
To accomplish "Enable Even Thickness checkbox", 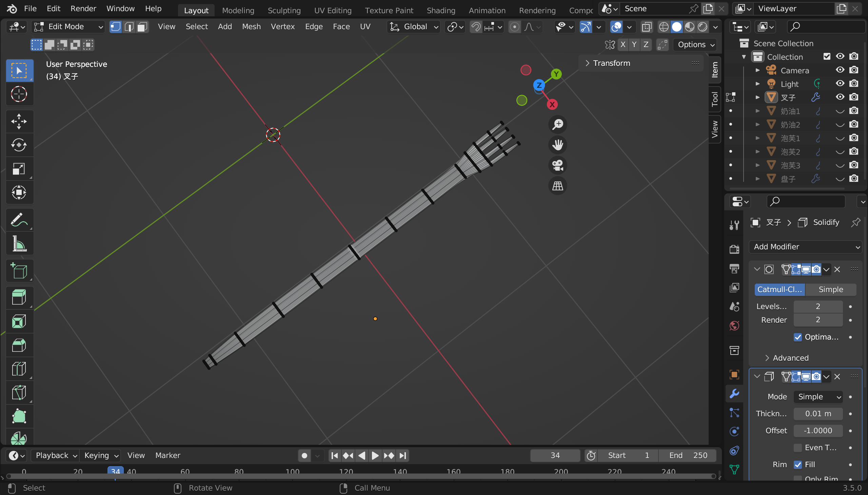I will (797, 448).
